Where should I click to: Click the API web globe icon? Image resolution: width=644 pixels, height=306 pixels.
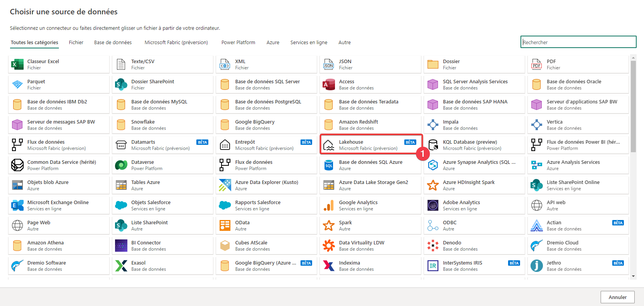[537, 205]
